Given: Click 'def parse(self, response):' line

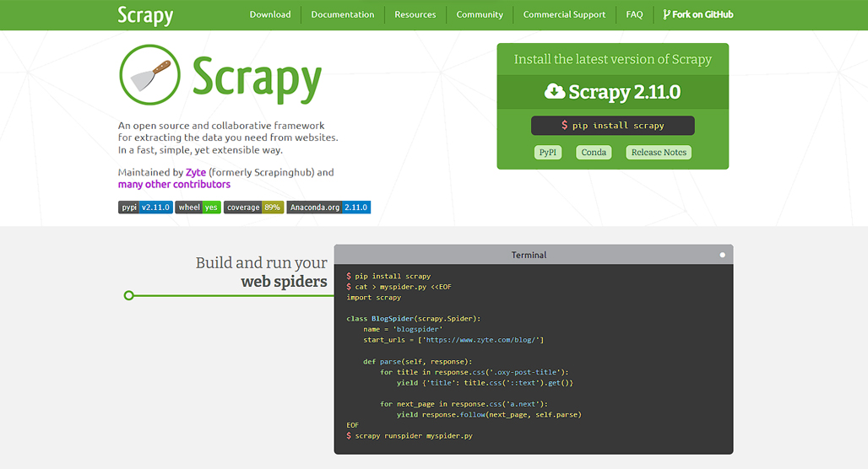Looking at the screenshot, I should click(x=417, y=362).
